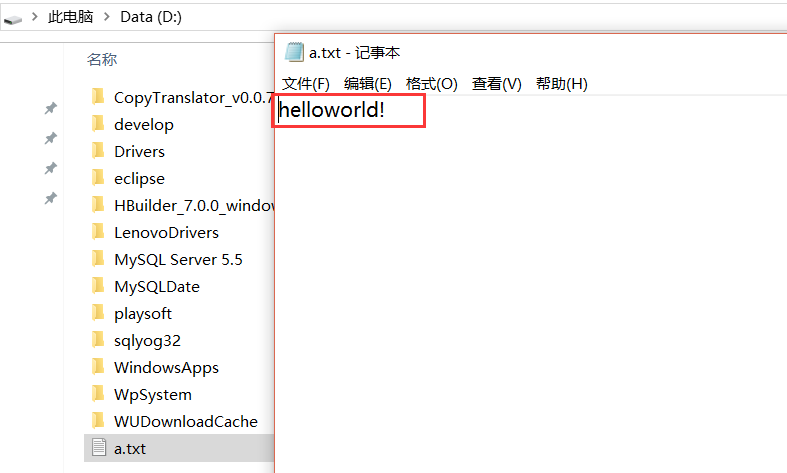787x473 pixels.
Task: Sort files by the 名称 column header
Action: 102,60
